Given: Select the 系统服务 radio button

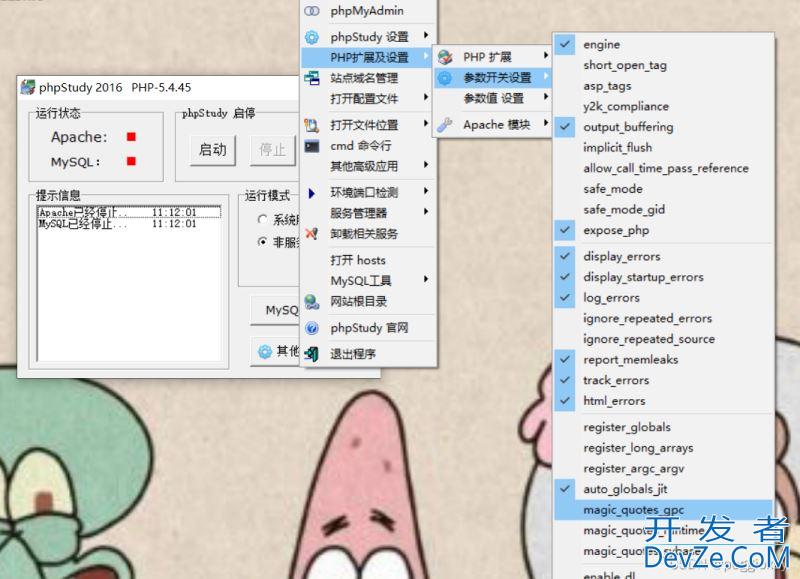Looking at the screenshot, I should (262, 219).
